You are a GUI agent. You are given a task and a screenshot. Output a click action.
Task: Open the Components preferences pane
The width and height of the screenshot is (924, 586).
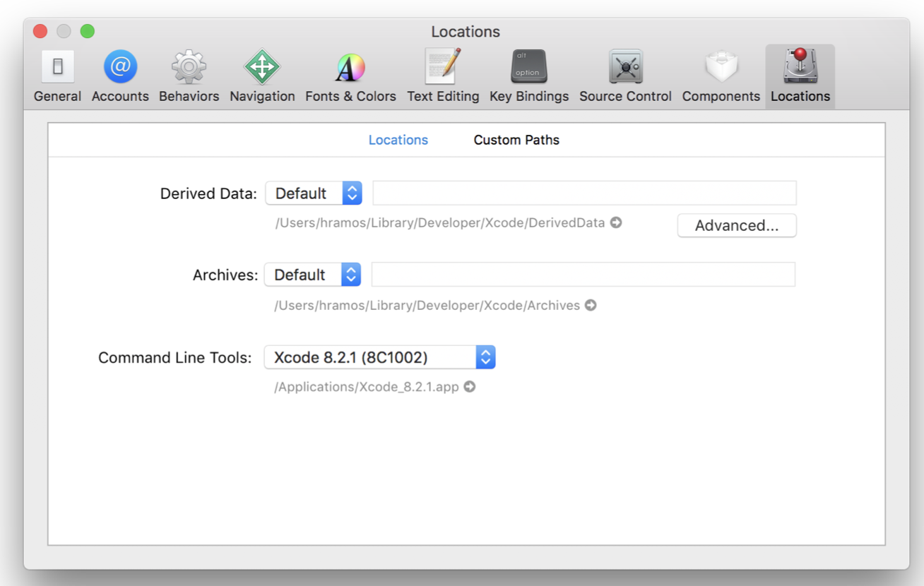click(721, 77)
